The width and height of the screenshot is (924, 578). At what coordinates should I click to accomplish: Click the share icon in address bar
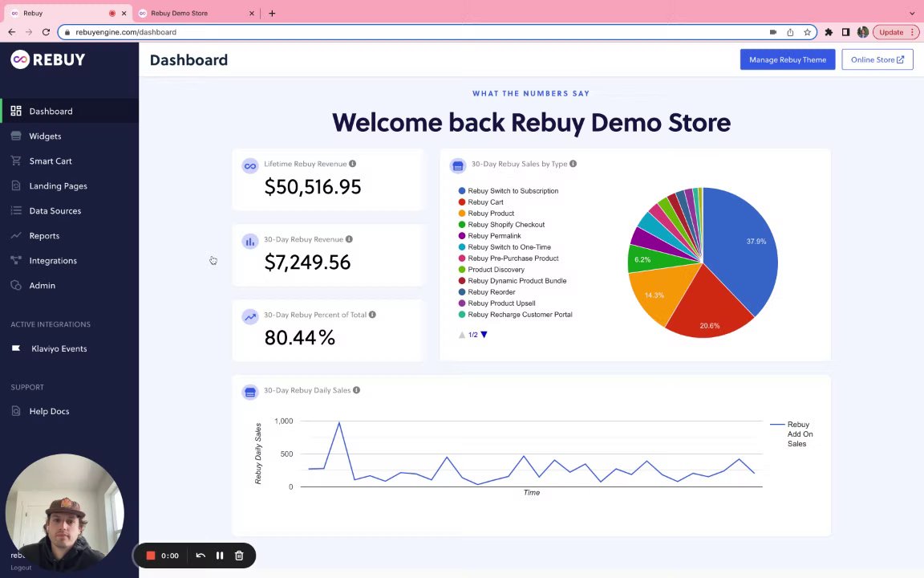[790, 32]
